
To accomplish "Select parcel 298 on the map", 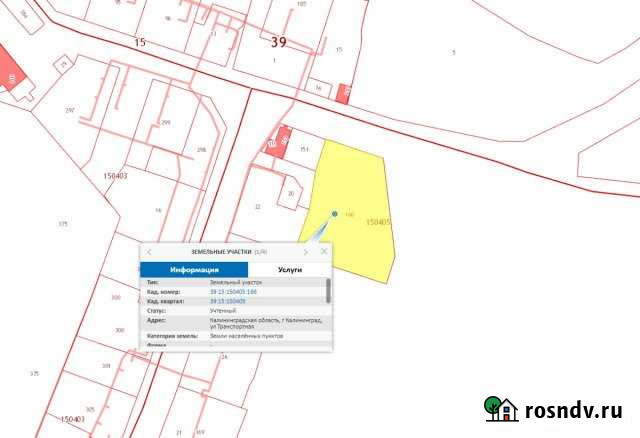I will coord(200,150).
